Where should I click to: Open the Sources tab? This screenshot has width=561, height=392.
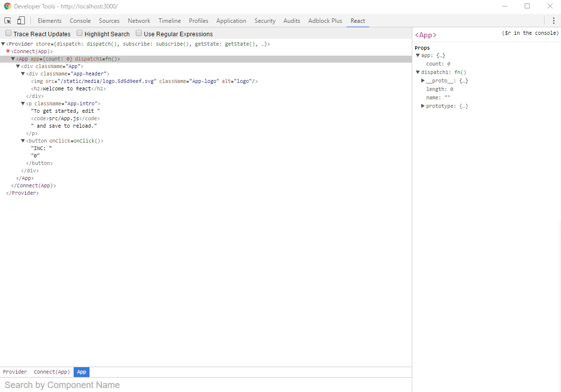109,21
